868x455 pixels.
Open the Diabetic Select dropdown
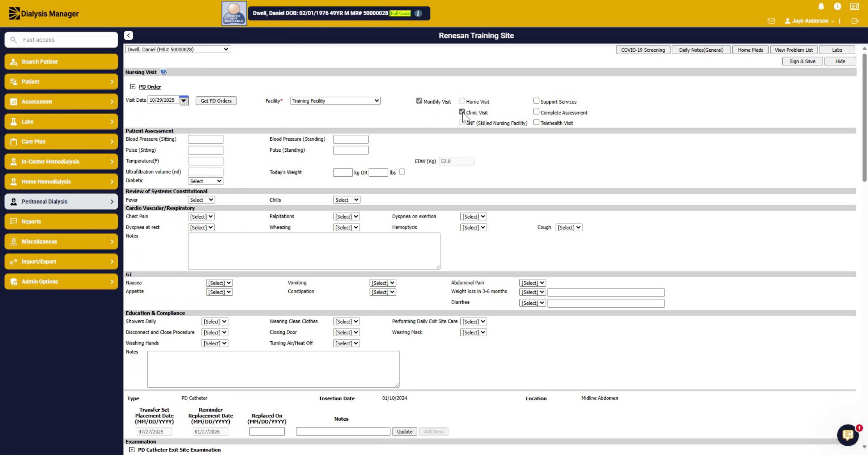(205, 181)
